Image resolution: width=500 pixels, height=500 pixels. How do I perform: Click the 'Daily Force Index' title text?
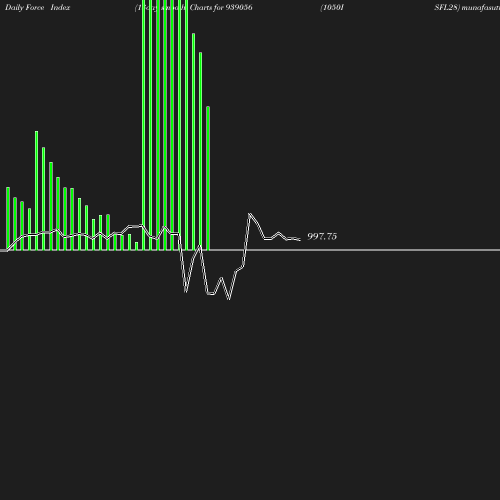[38, 8]
